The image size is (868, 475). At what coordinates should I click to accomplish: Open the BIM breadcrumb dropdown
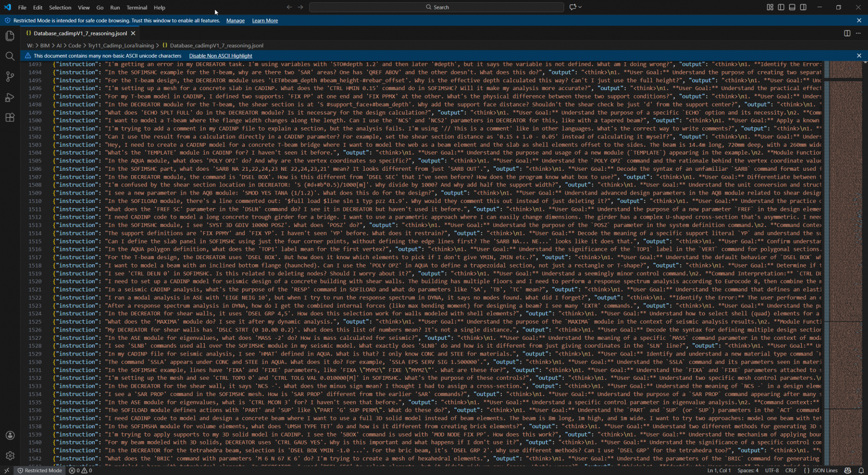coord(45,46)
